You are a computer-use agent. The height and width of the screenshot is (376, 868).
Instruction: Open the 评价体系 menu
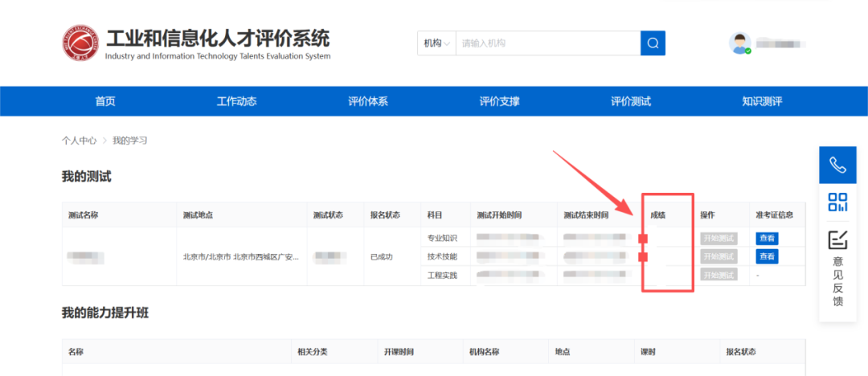pyautogui.click(x=368, y=101)
